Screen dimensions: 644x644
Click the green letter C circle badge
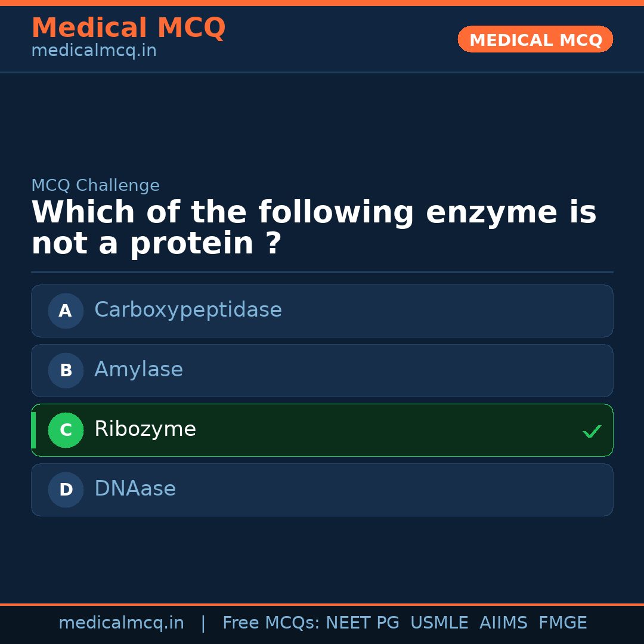point(66,430)
